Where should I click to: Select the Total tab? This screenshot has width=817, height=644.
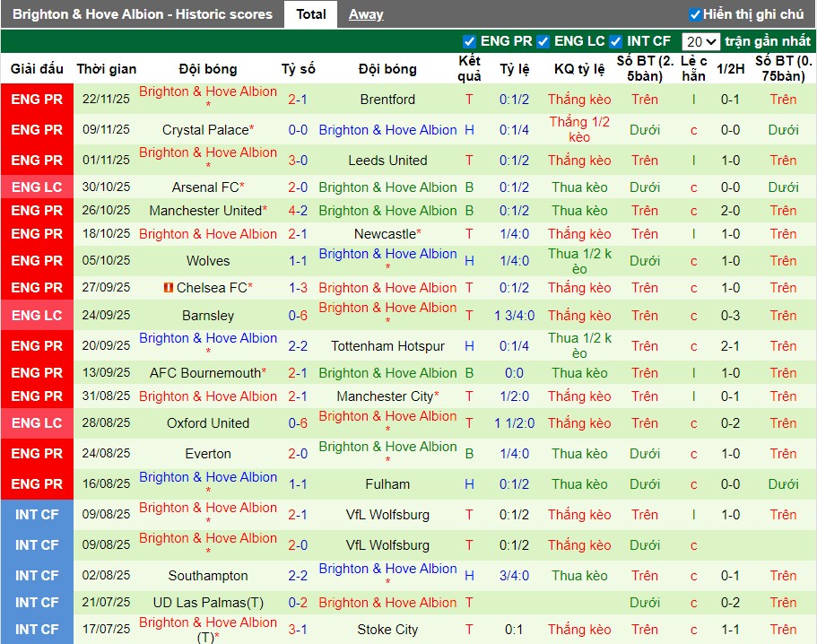310,13
